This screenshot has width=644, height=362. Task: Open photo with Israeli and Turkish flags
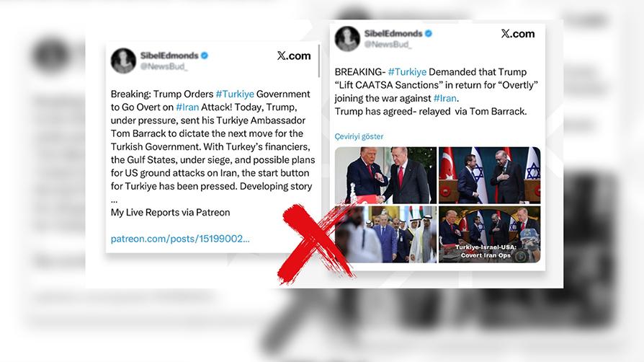(x=490, y=175)
